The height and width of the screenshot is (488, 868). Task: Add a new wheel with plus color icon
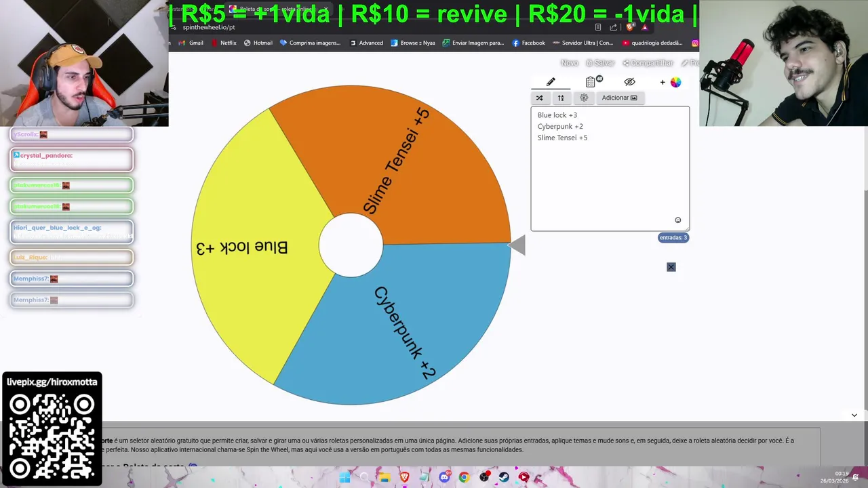[671, 82]
